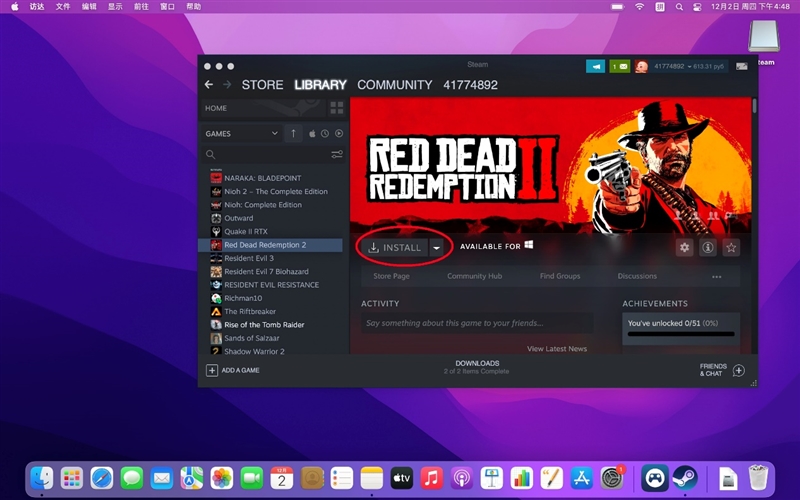Select Rise of the Tomb Raider

[270, 324]
